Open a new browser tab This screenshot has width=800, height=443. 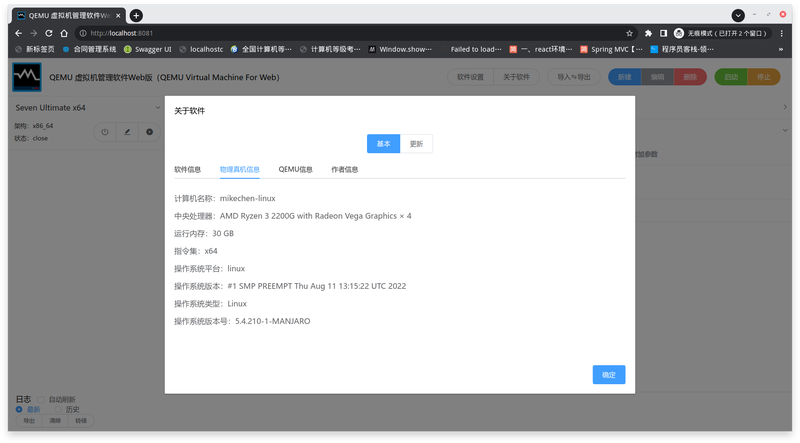coord(136,15)
